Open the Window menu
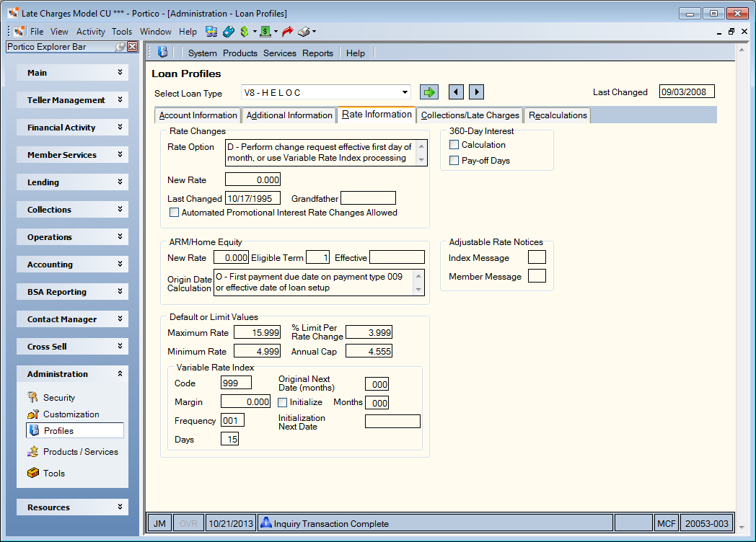756x542 pixels. 155,32
